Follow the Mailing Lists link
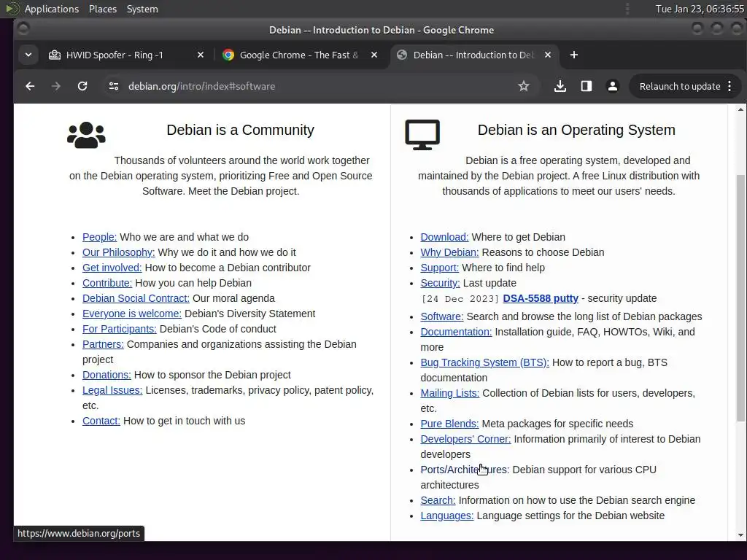 449,393
